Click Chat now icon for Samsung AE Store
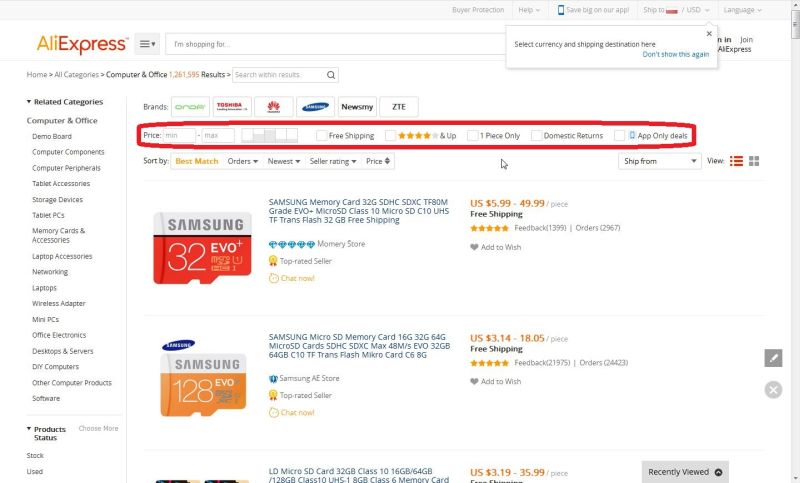The image size is (800, 483). point(273,413)
